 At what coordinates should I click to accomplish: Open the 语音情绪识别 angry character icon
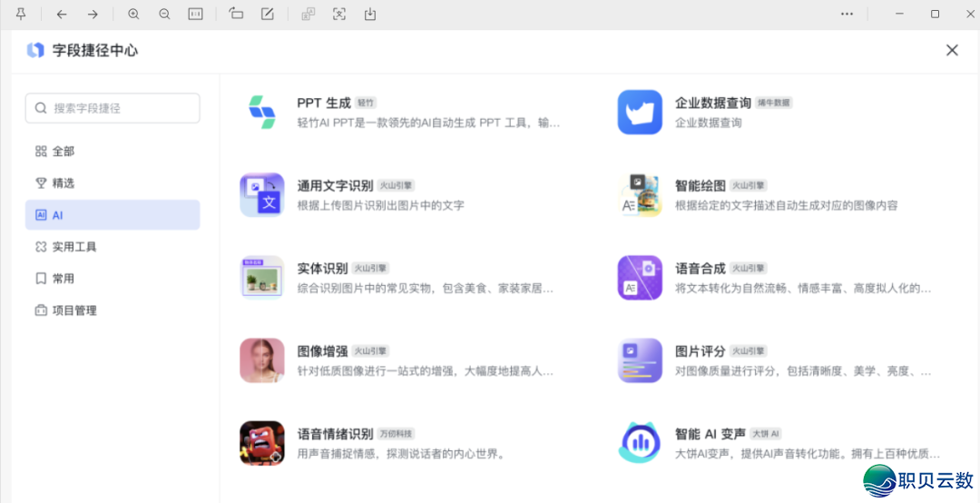click(x=262, y=443)
